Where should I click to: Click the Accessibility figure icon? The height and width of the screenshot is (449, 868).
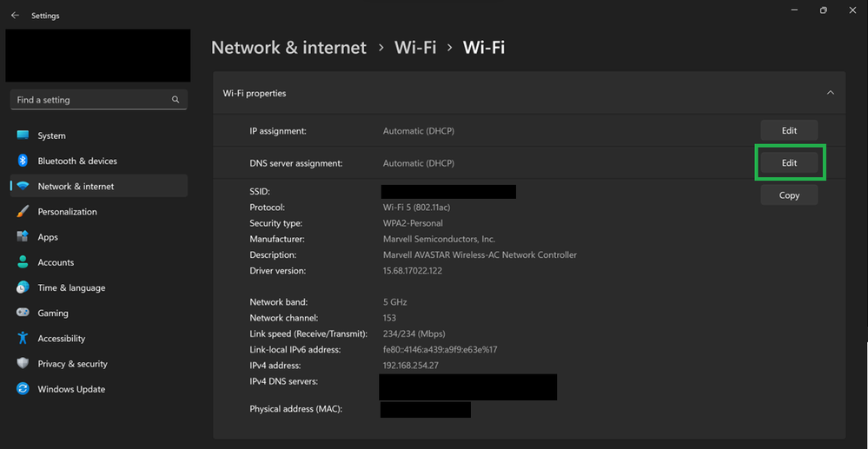tap(23, 339)
